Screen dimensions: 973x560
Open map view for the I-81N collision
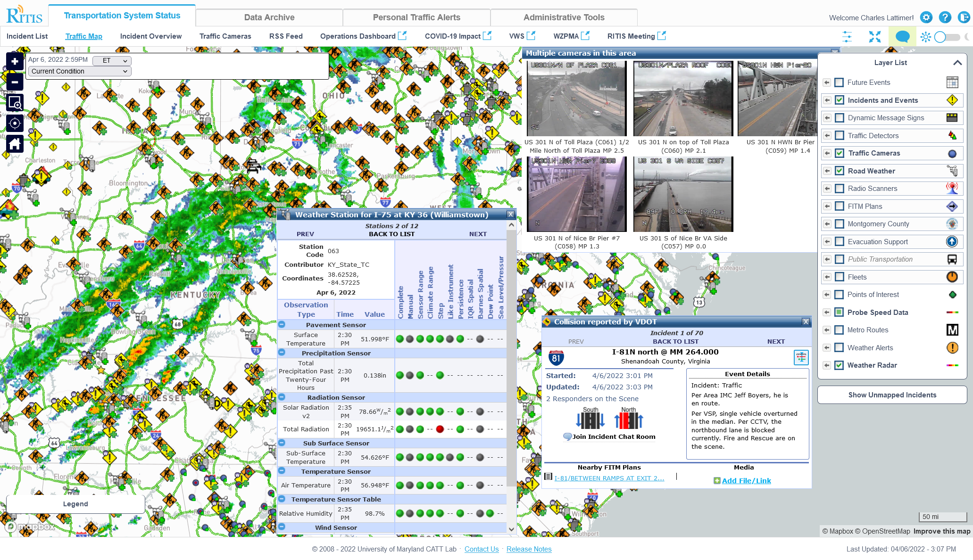tap(801, 357)
